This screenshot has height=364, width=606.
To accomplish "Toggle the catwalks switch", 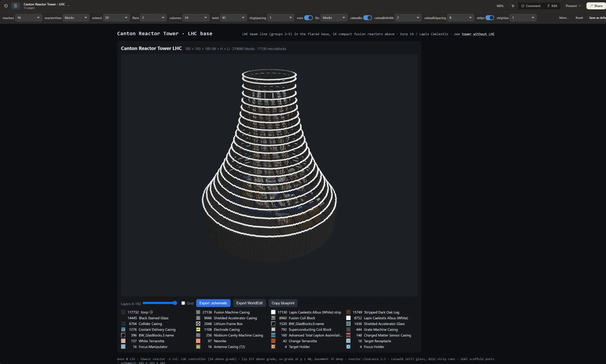I will pos(367,18).
